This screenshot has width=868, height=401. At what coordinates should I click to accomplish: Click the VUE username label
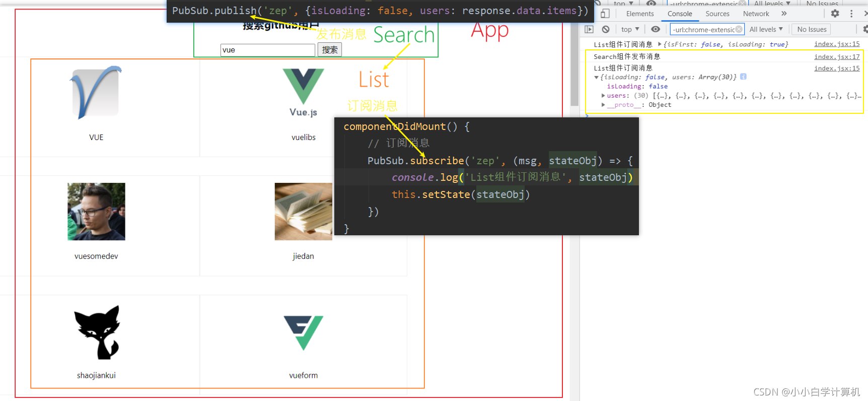[96, 137]
